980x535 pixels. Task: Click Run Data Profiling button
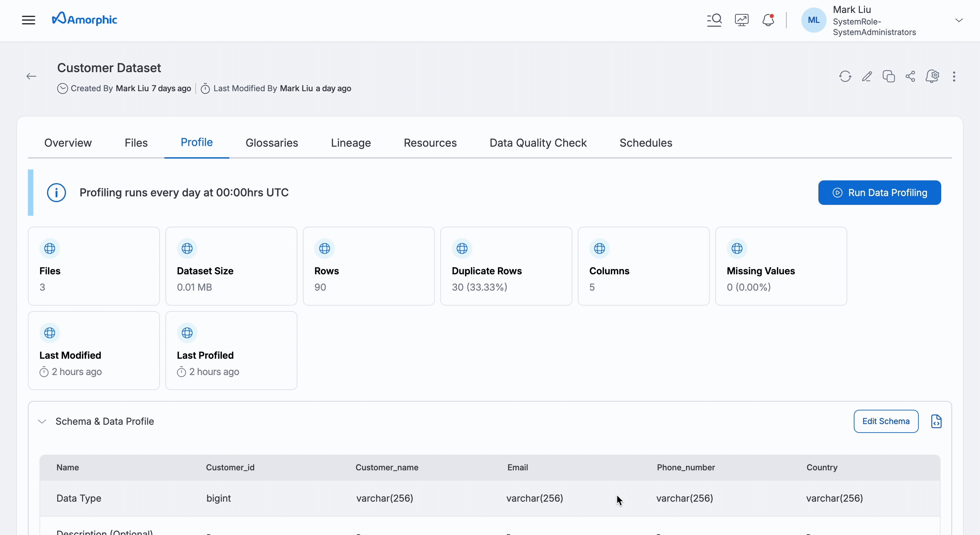coord(879,193)
